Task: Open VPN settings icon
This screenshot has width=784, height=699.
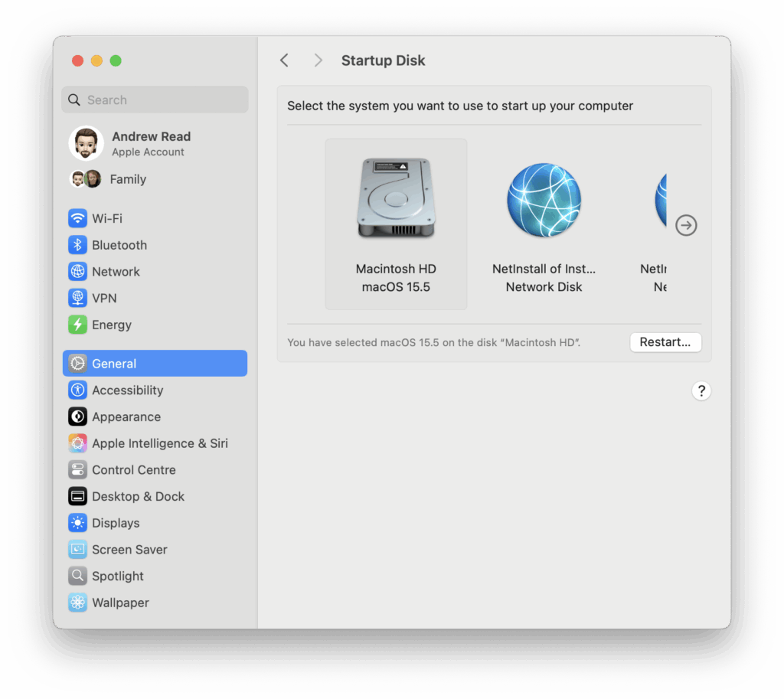Action: [x=77, y=298]
